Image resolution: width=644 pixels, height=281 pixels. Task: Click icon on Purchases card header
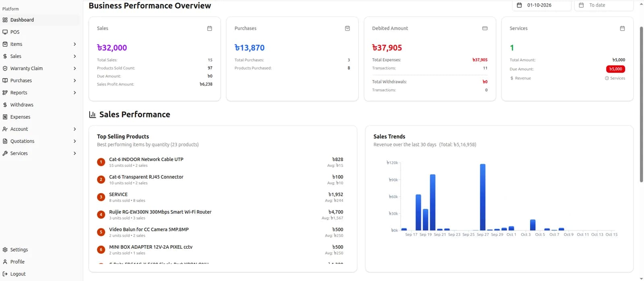point(347,28)
